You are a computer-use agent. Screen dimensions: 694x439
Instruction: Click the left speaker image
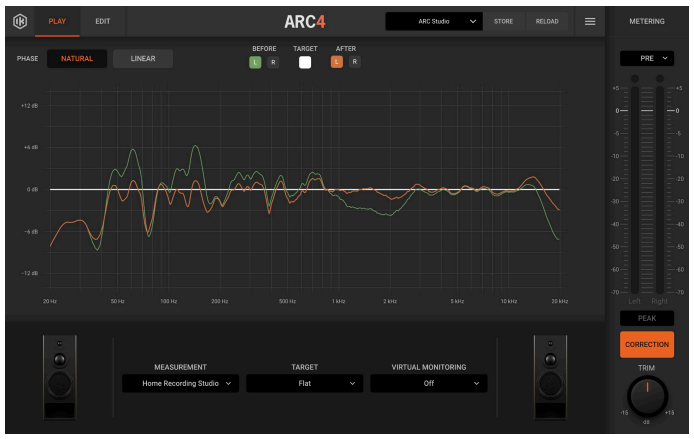[59, 377]
